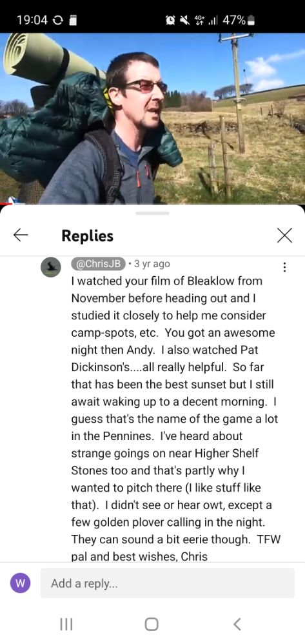
Task: Tap the hiker video thumbnail
Action: tap(152, 118)
